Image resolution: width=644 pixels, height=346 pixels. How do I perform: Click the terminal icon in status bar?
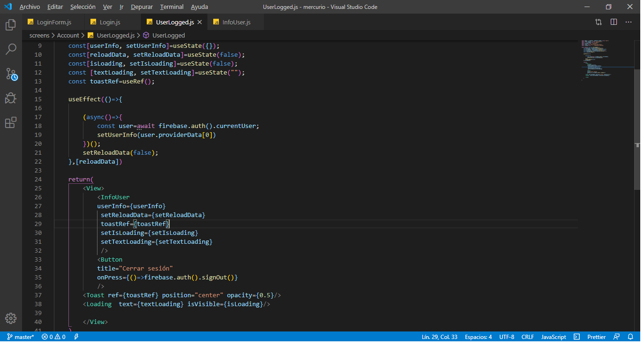(577, 337)
